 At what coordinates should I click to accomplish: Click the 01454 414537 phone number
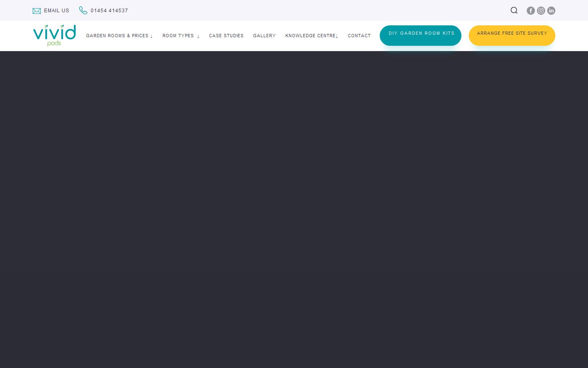click(109, 11)
